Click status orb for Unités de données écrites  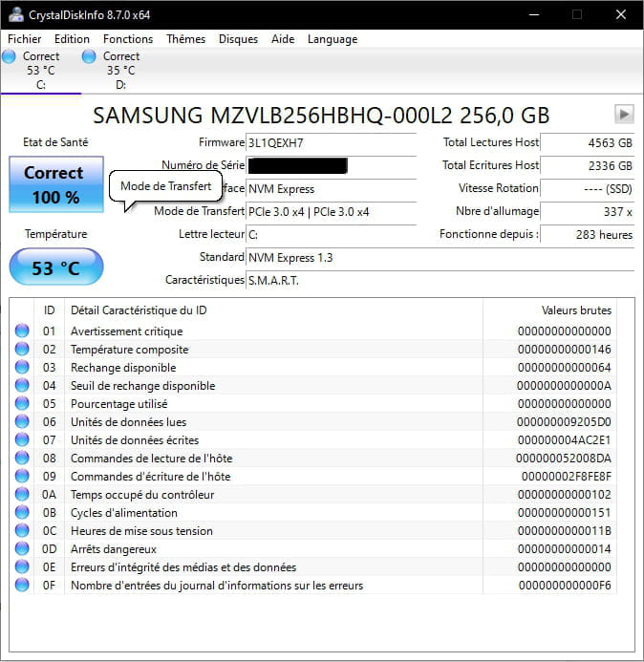click(22, 439)
